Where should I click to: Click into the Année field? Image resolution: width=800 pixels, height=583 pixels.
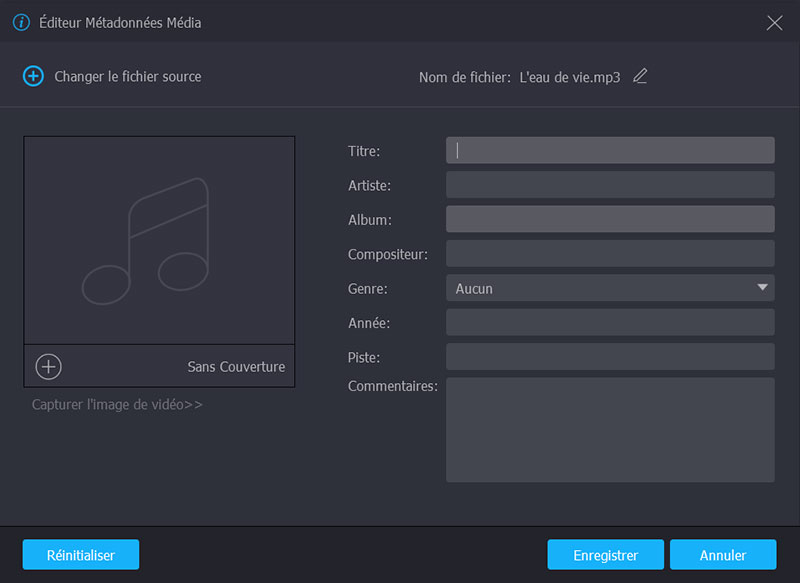[x=610, y=322]
